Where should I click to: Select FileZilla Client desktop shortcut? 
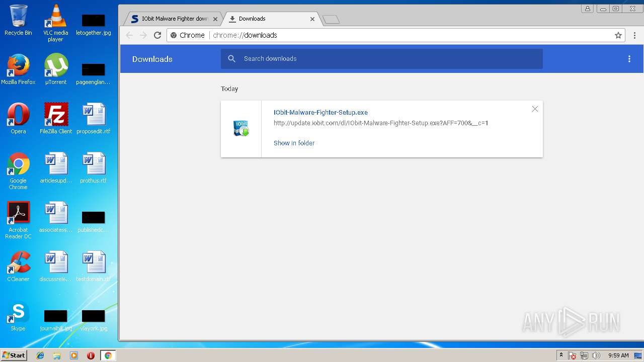click(x=56, y=119)
